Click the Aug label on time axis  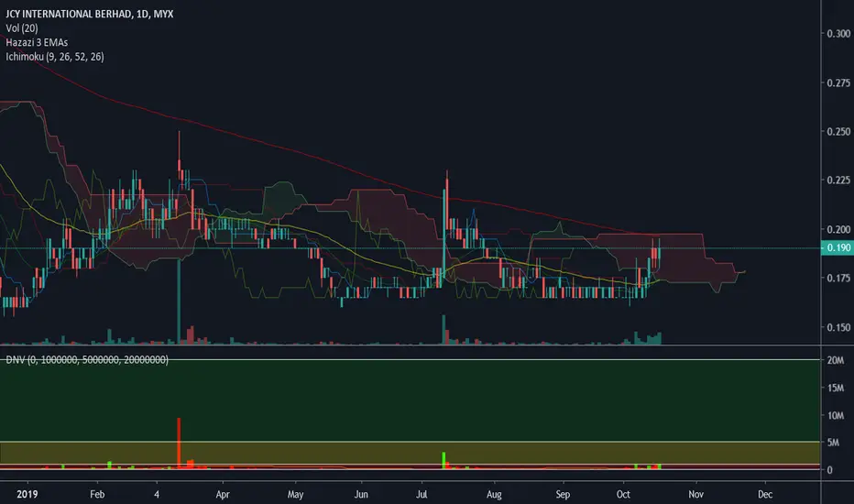[494, 494]
